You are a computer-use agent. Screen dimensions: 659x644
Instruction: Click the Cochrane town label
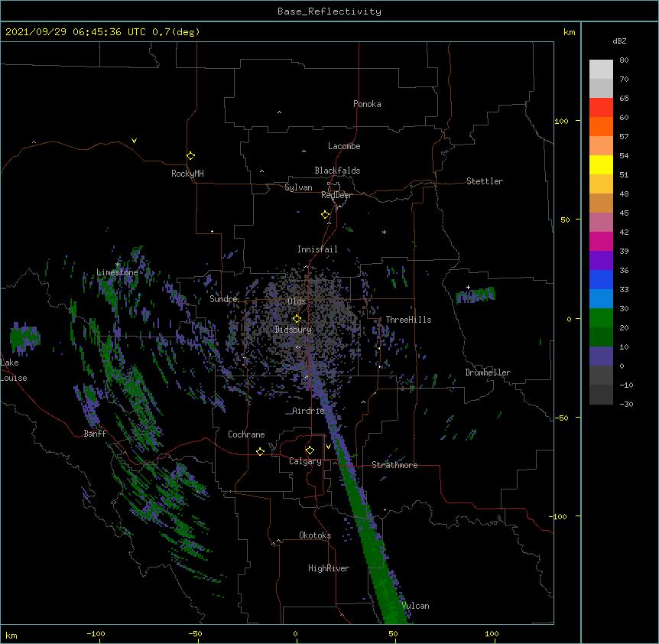246,434
